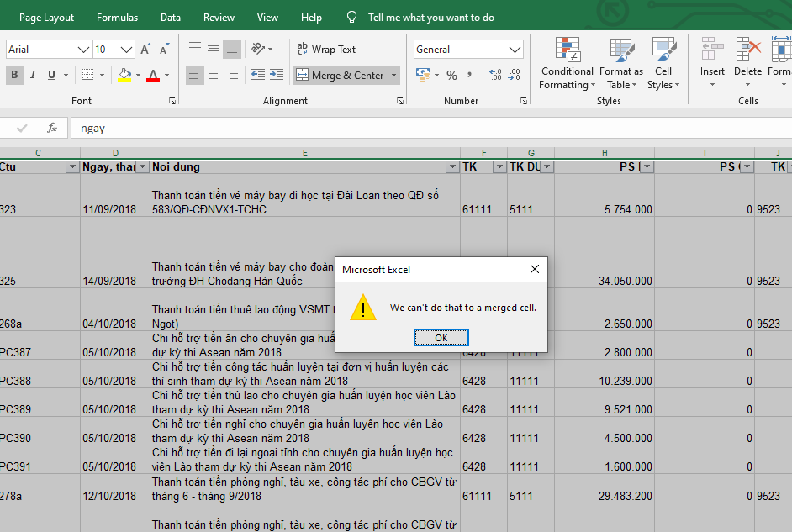This screenshot has height=532, width=792.
Task: Open the Review ribbon tab
Action: click(219, 18)
